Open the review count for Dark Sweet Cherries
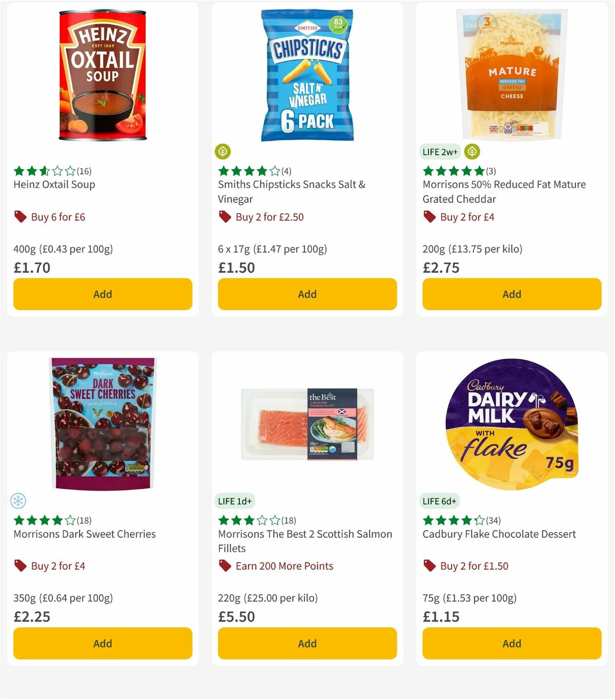Image resolution: width=615 pixels, height=700 pixels. pos(85,520)
